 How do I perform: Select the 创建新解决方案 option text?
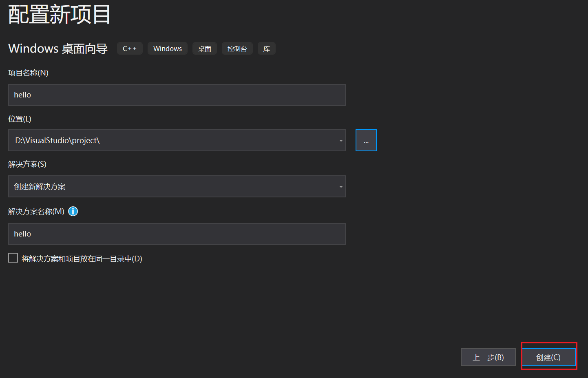tap(40, 187)
